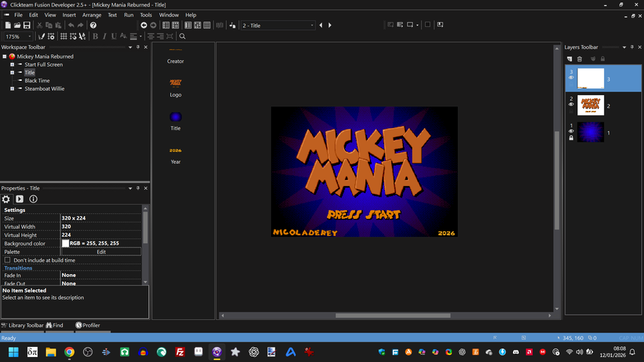
Task: Save the application with the floppy disk icon
Action: click(x=26, y=26)
